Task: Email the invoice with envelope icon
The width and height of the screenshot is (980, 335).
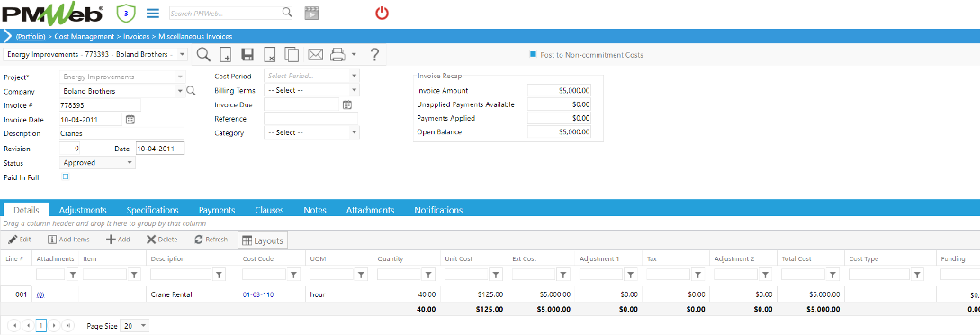Action: (x=315, y=54)
